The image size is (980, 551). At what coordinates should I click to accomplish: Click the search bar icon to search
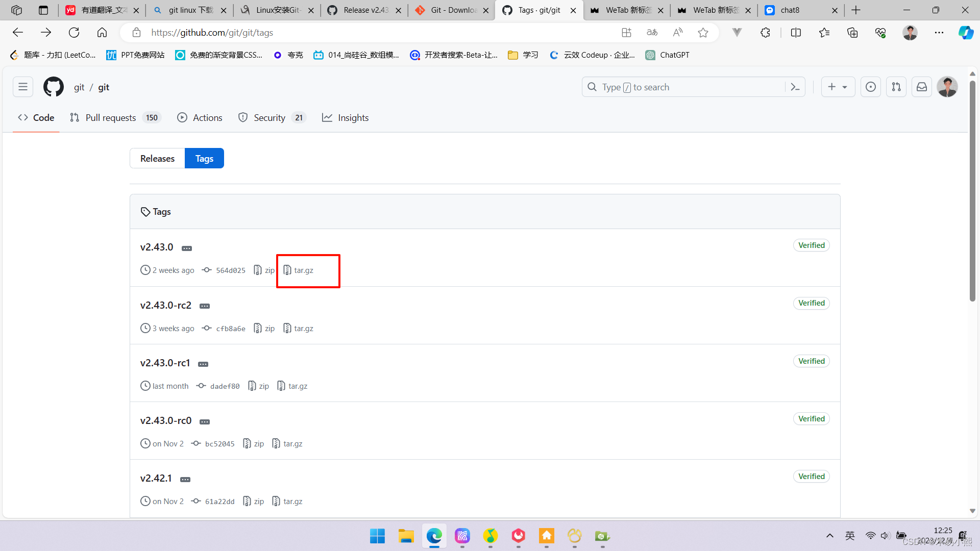pos(592,86)
